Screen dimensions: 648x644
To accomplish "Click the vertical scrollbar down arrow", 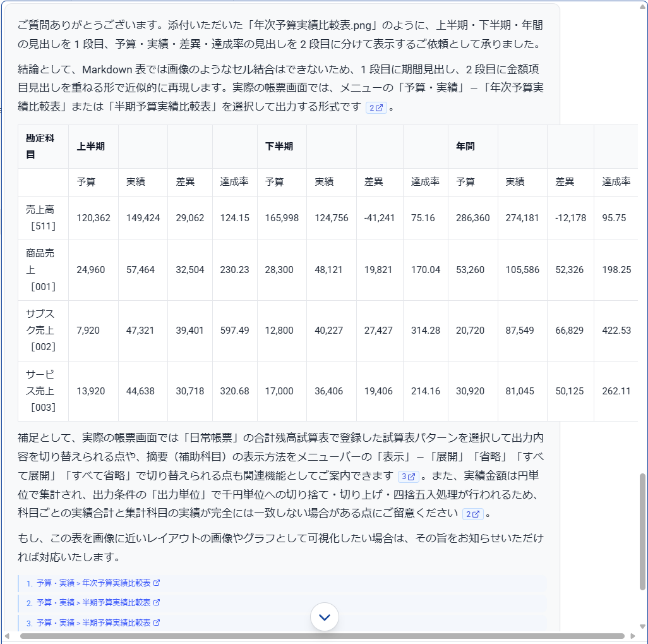I will pyautogui.click(x=642, y=627).
